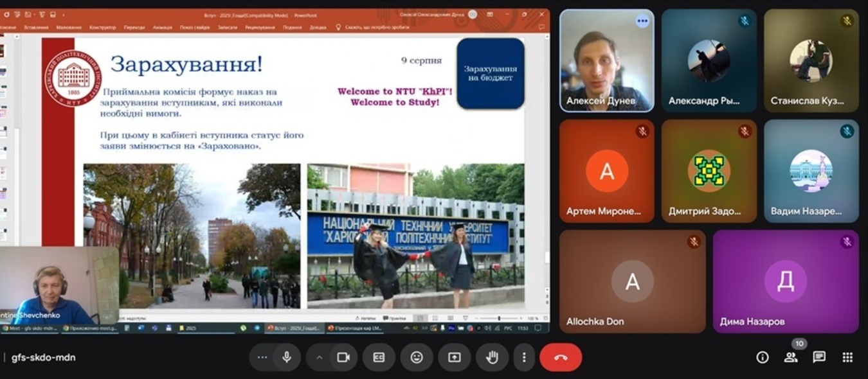Open the Подання ribbon tab
This screenshot has width=868, height=379.
pos(292,28)
